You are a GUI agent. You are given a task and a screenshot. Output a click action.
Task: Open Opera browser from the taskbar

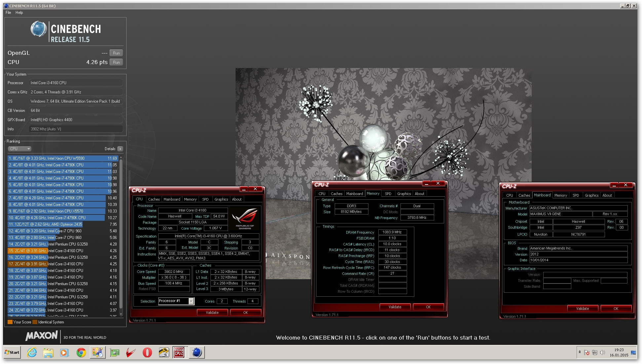point(147,352)
